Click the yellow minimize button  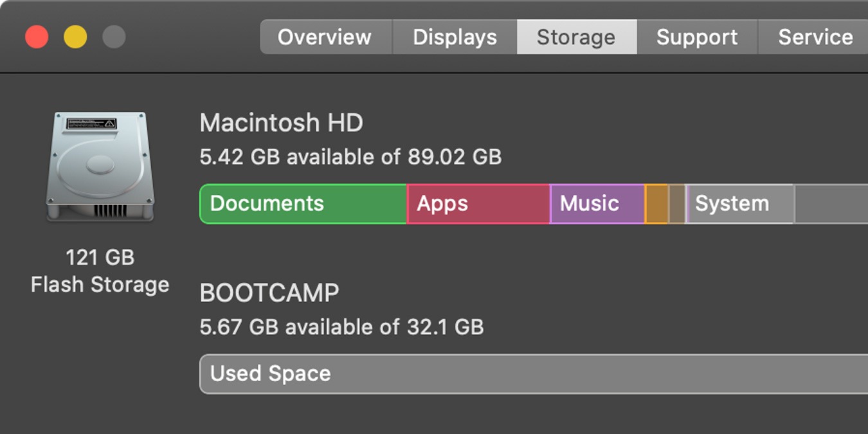point(75,37)
